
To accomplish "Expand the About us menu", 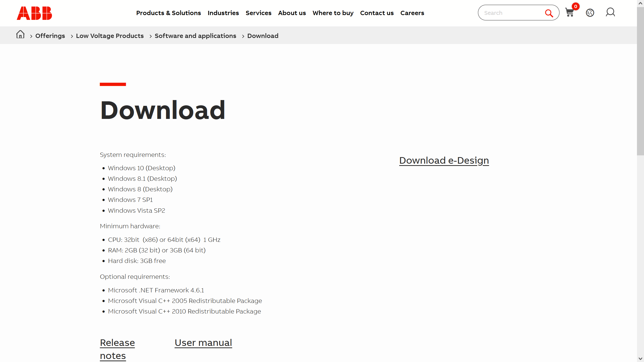I will (x=292, y=13).
